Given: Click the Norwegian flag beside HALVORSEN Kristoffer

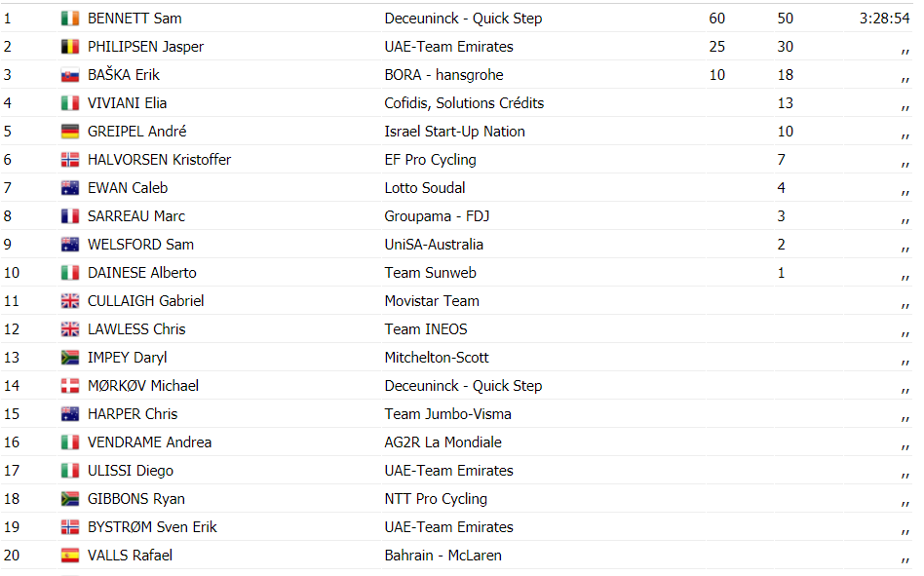Looking at the screenshot, I should click(x=69, y=160).
